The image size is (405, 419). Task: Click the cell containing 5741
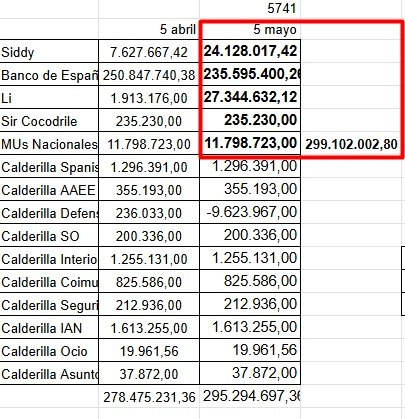(x=250, y=9)
